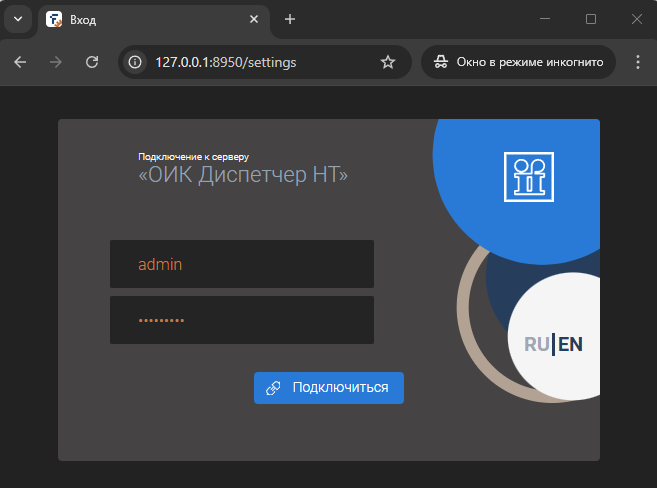
Task: View site information icon in address bar
Action: coord(135,62)
